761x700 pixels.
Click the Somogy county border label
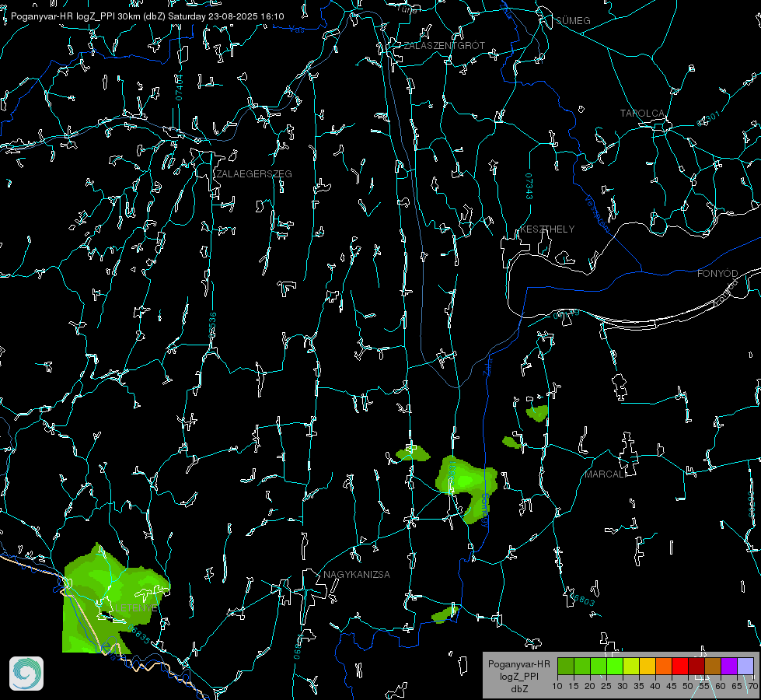point(485,510)
